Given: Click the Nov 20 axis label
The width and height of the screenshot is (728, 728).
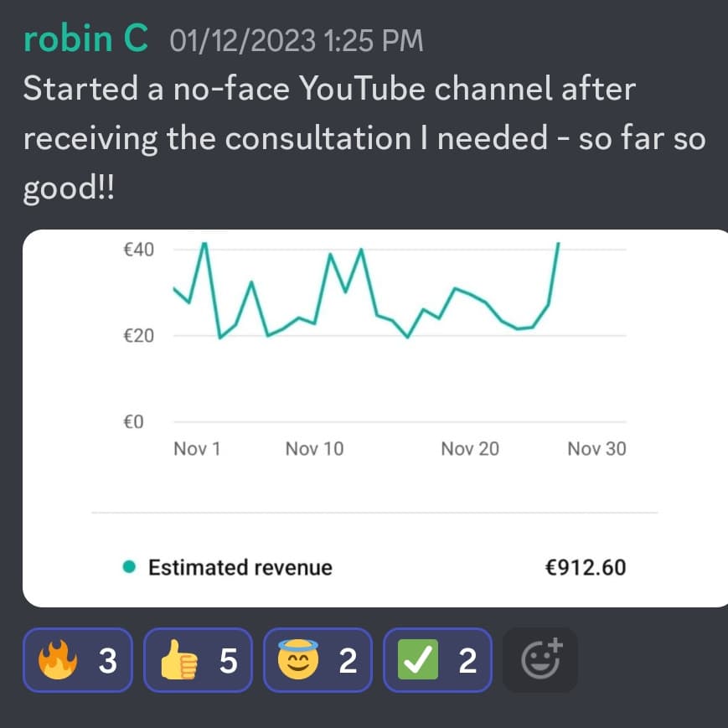Looking at the screenshot, I should pos(470,449).
